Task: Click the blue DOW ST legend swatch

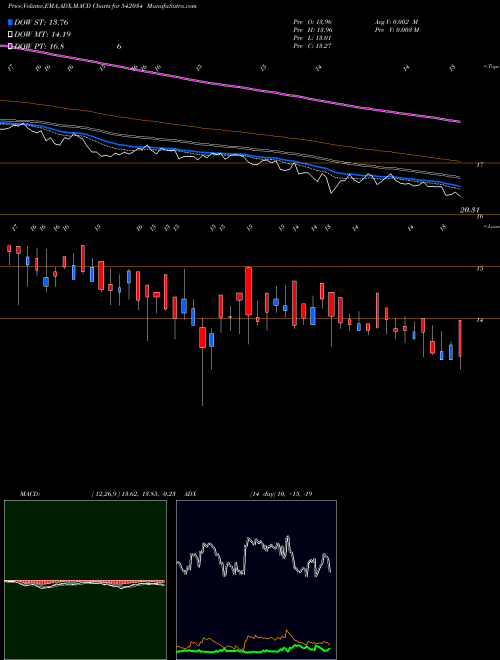Action: [10, 22]
